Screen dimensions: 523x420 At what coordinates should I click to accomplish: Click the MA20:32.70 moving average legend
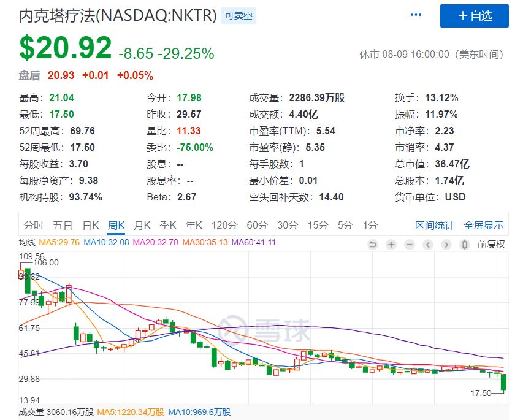(x=156, y=242)
